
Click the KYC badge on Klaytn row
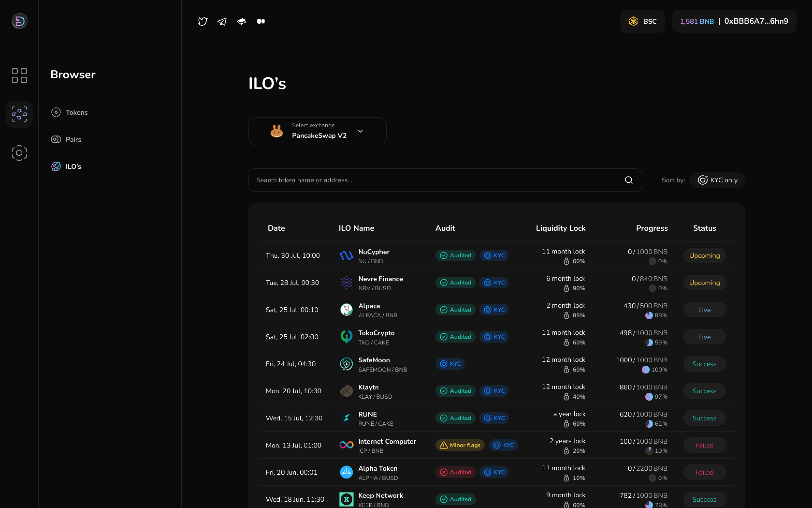point(494,391)
